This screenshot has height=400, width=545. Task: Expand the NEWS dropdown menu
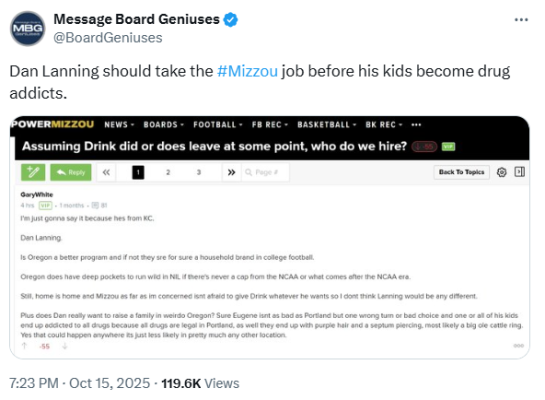pyautogui.click(x=119, y=125)
